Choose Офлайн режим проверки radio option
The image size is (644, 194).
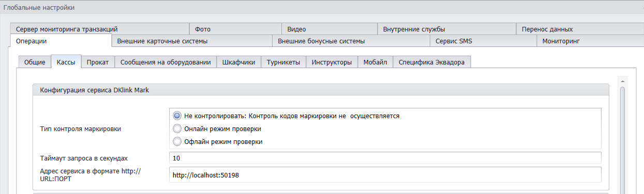[x=177, y=141]
